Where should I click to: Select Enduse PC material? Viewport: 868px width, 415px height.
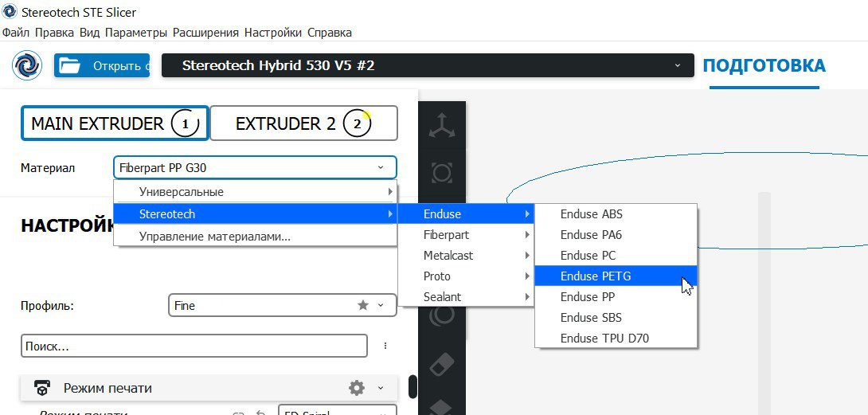(x=616, y=256)
